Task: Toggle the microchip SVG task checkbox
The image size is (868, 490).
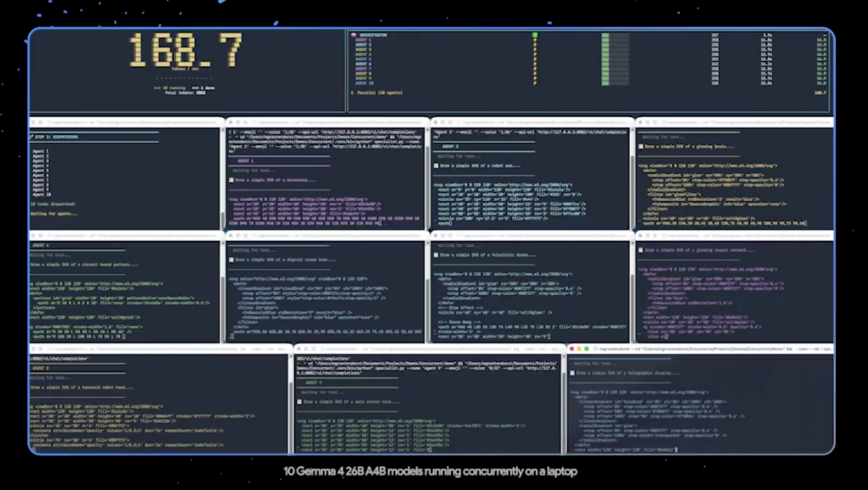Action: tap(231, 180)
